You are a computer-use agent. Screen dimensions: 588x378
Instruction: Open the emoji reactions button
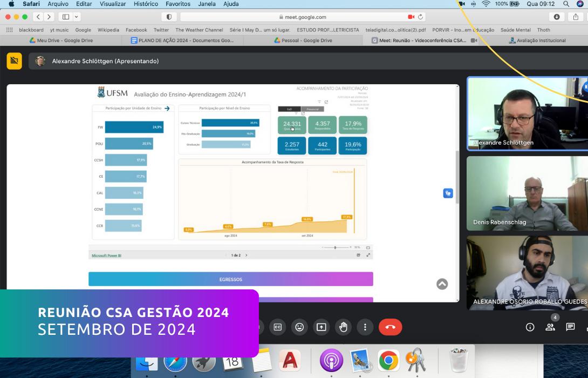coord(299,327)
